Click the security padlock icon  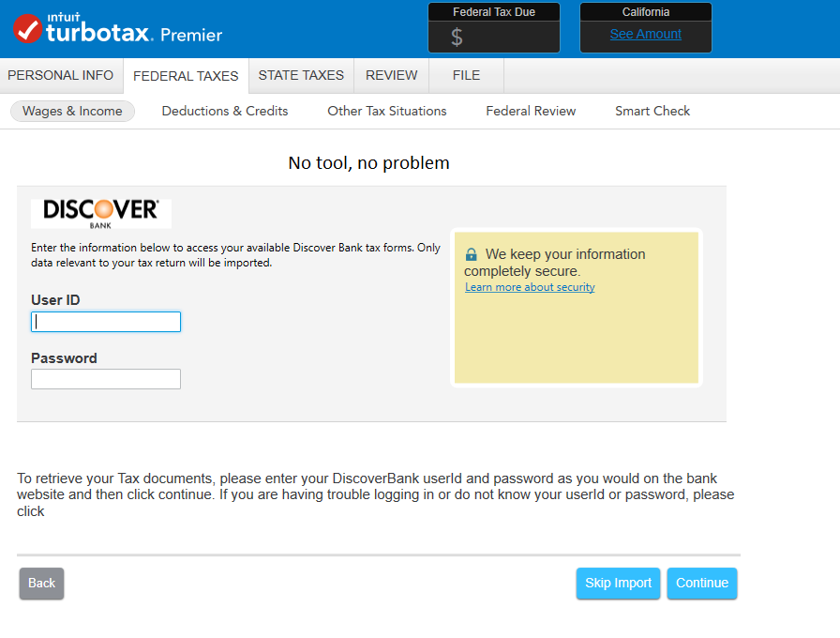tap(471, 254)
